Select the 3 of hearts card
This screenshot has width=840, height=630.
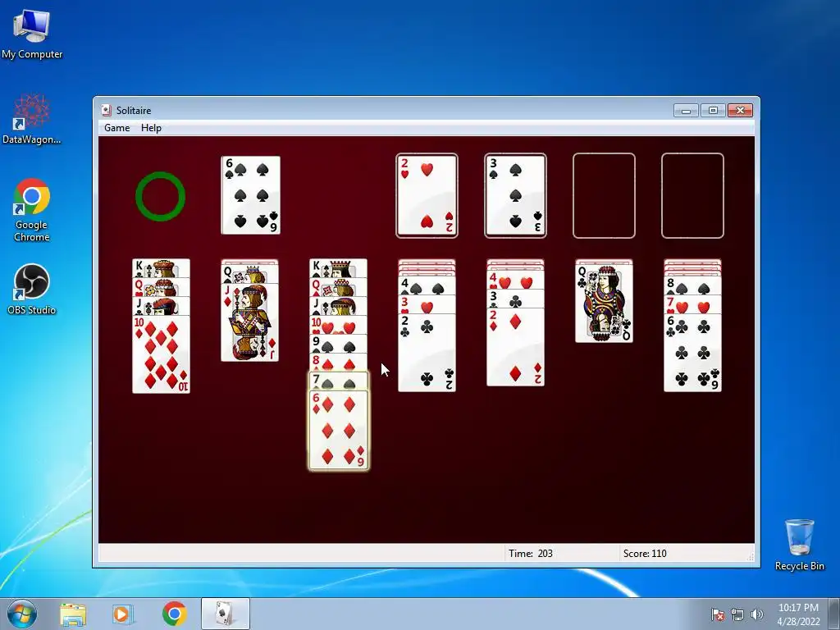[427, 304]
